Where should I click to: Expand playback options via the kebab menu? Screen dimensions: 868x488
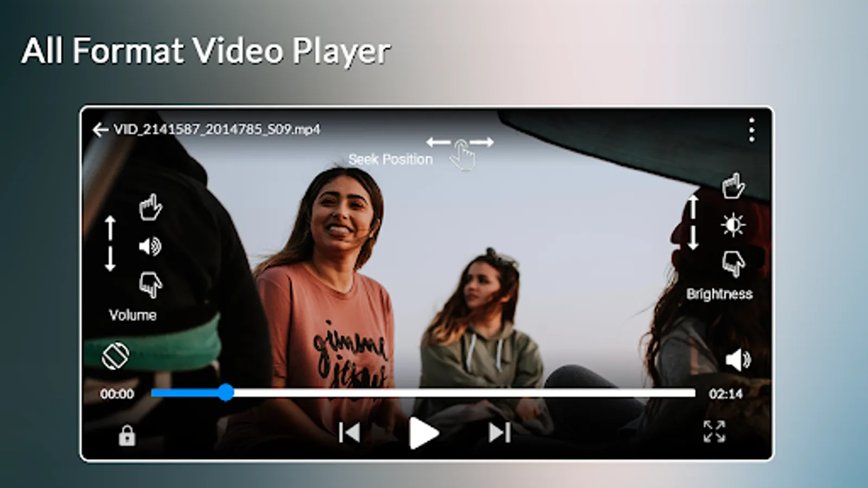tap(751, 129)
